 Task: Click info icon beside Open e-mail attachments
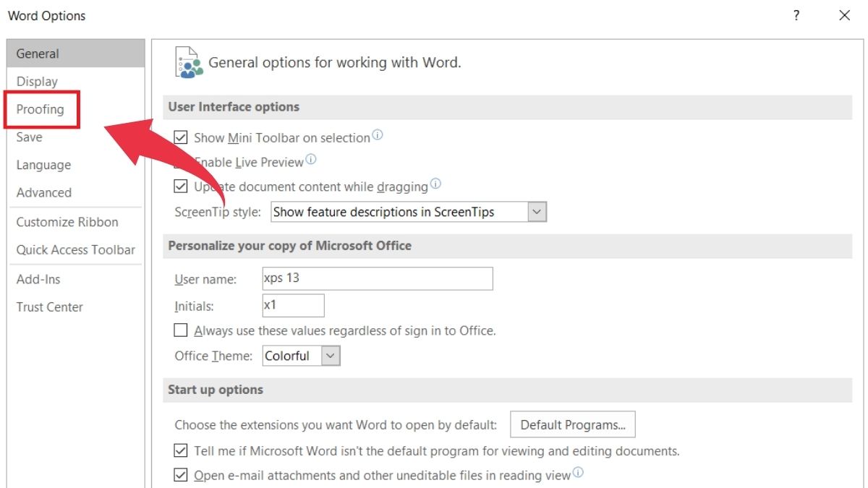coord(578,474)
